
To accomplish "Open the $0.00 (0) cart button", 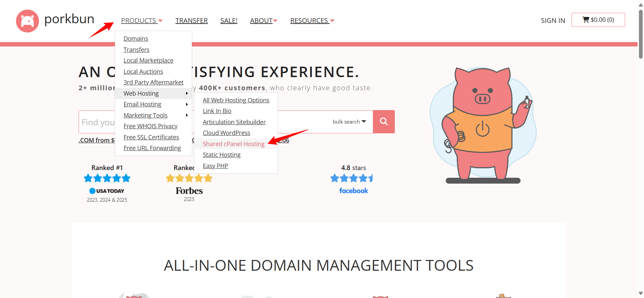I will coord(598,20).
